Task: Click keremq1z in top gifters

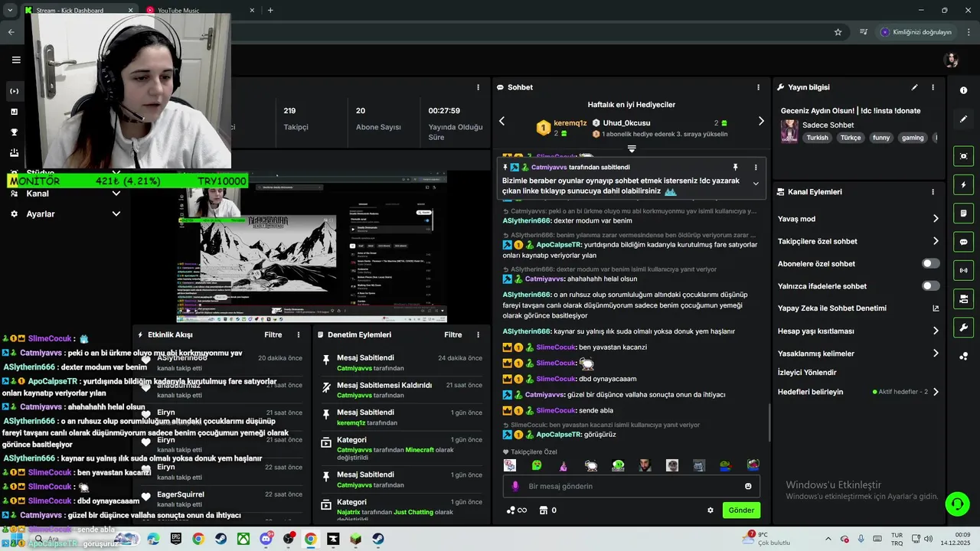Action: coord(570,123)
